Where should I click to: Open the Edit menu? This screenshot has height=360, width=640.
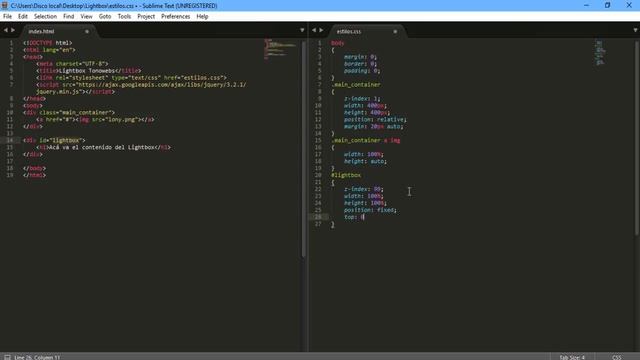[x=23, y=16]
